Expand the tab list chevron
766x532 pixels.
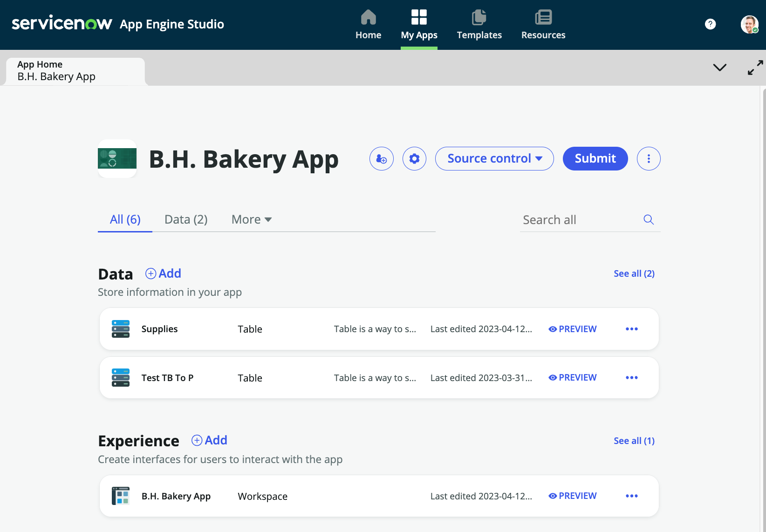(x=720, y=68)
